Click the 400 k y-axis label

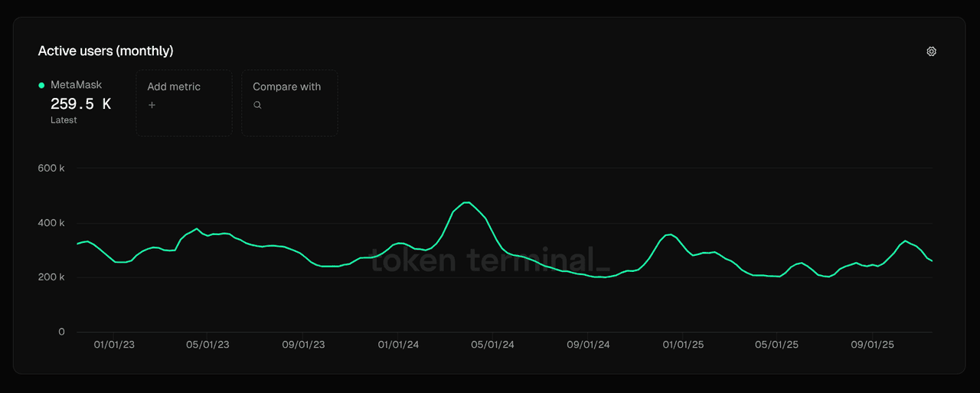click(51, 223)
